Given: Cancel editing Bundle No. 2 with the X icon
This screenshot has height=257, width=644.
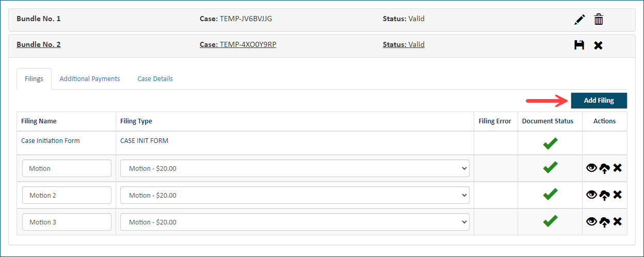Looking at the screenshot, I should pyautogui.click(x=598, y=45).
